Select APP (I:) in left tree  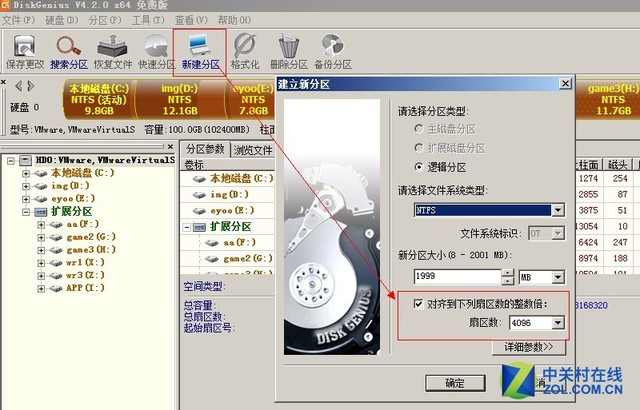[x=85, y=288]
